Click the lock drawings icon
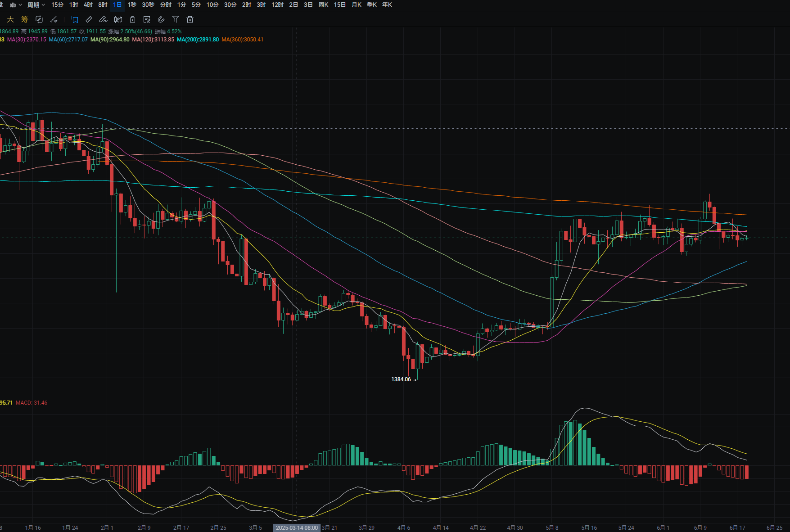 click(132, 19)
